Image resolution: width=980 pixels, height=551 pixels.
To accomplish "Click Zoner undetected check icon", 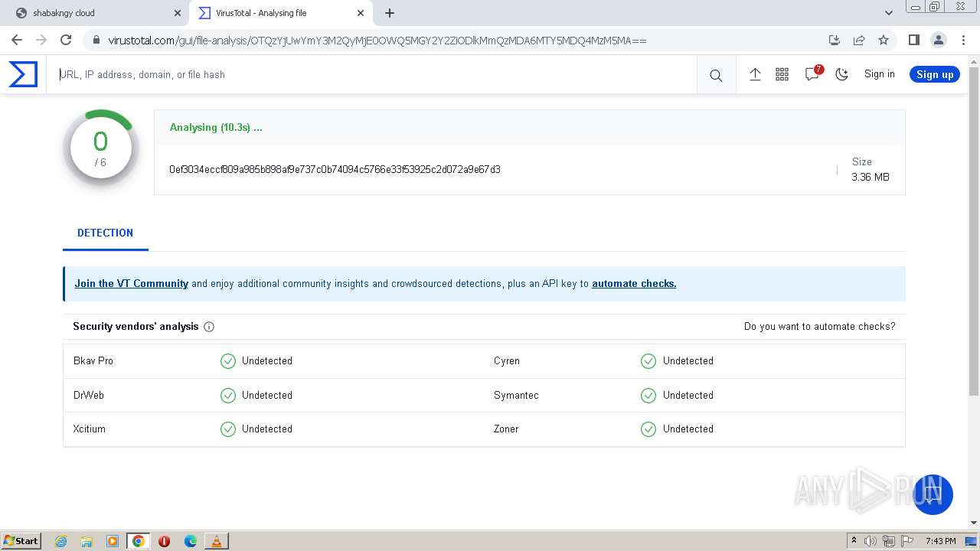I will 648,429.
